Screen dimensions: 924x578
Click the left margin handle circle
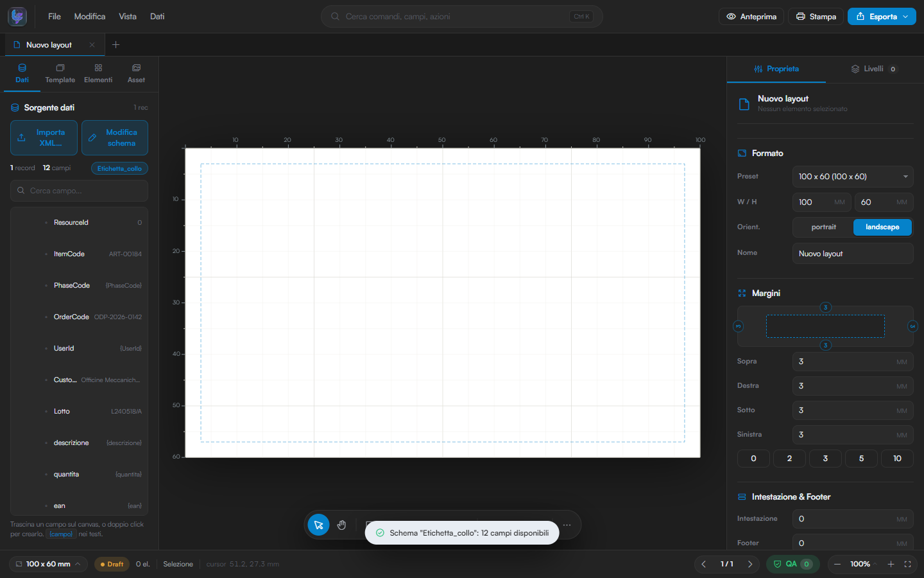click(738, 326)
